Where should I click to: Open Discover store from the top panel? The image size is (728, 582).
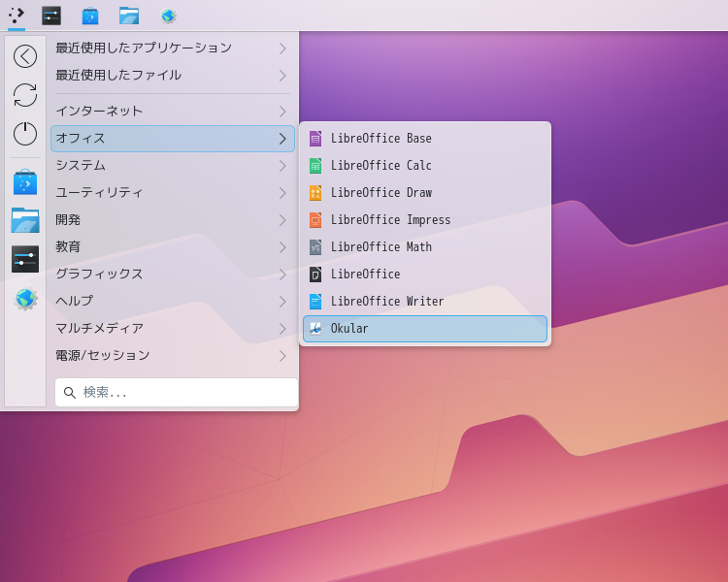(x=90, y=16)
